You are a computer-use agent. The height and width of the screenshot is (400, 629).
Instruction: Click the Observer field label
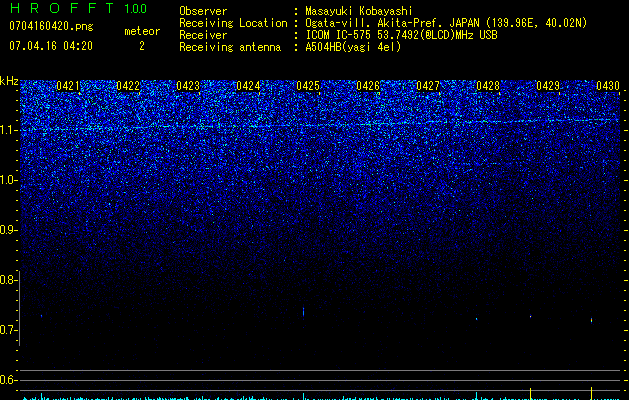203,11
